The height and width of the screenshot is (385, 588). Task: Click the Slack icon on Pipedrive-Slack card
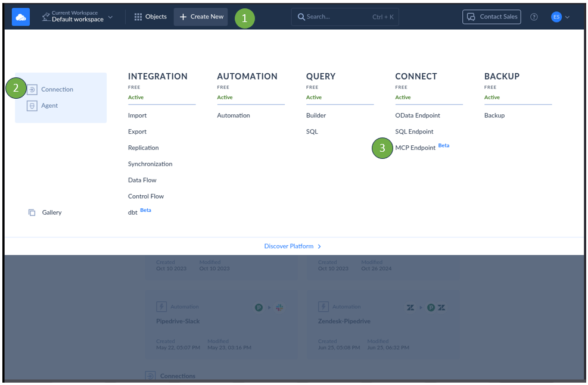pyautogui.click(x=280, y=307)
